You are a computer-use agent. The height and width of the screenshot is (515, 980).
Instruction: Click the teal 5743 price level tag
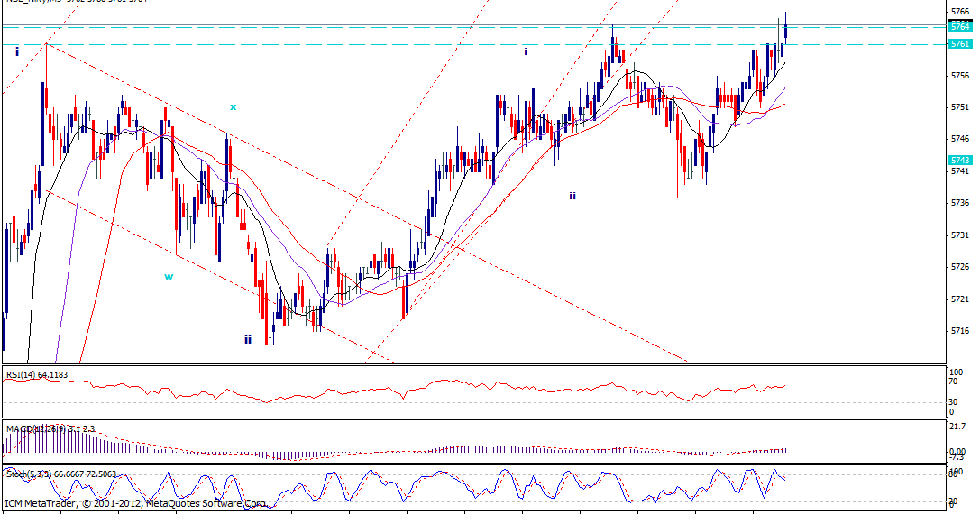pos(959,160)
